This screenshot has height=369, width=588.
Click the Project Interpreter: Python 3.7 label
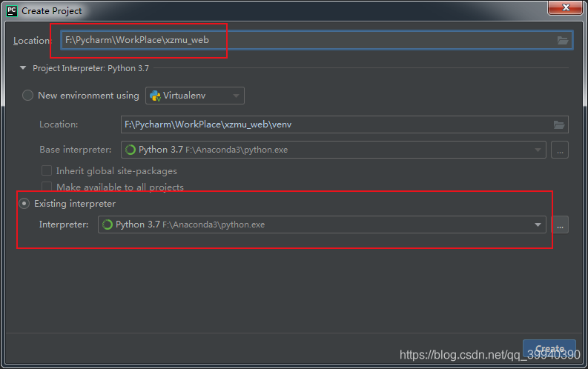pos(90,68)
